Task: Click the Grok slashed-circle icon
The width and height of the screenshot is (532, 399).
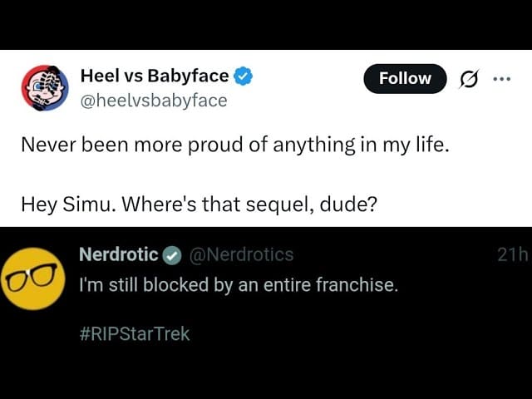Action: click(469, 79)
